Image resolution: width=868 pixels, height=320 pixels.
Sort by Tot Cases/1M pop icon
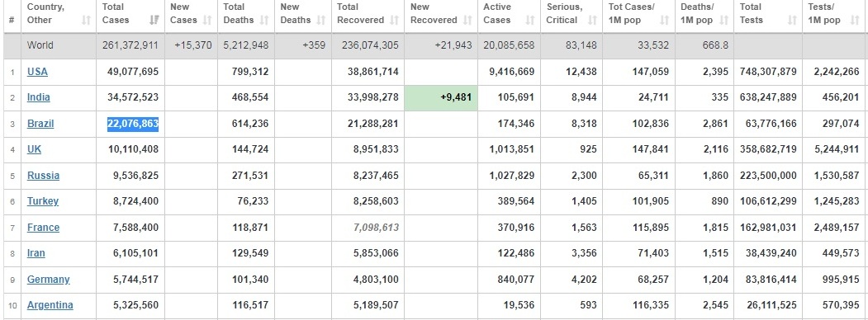tap(664, 21)
